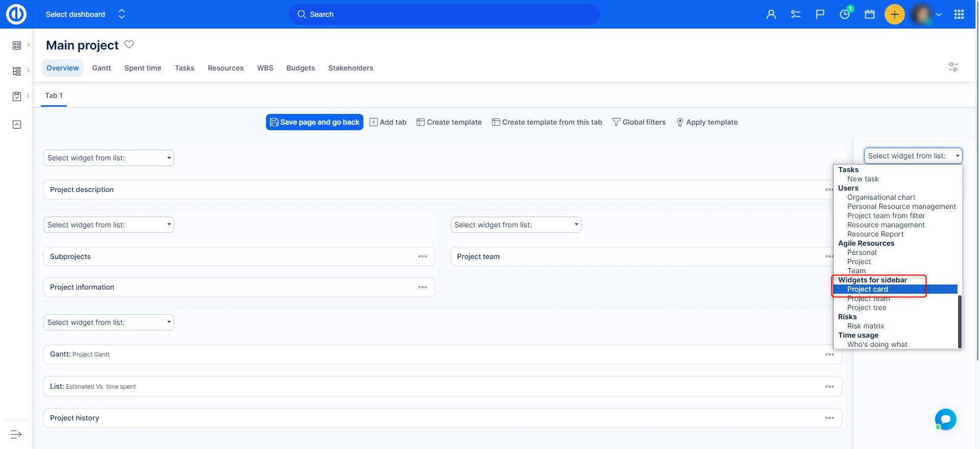The height and width of the screenshot is (449, 980).
Task: Open widget dropdown above Project team
Action: (x=516, y=225)
